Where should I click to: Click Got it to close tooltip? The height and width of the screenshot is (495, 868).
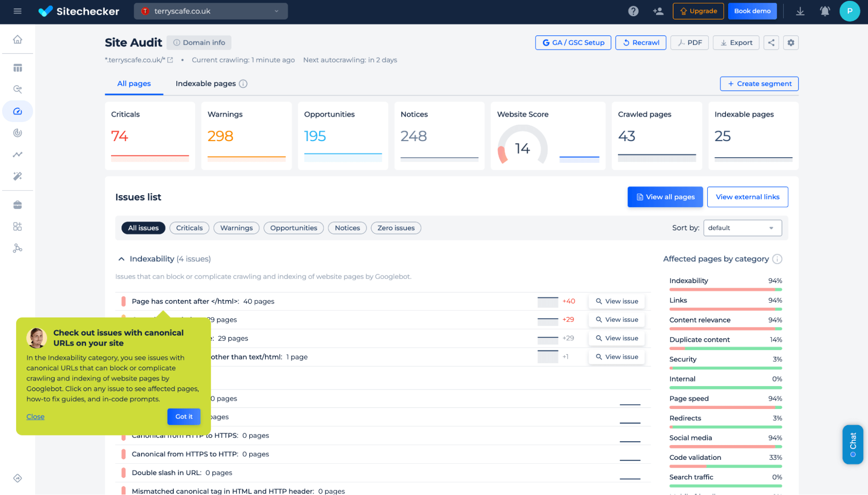(183, 416)
